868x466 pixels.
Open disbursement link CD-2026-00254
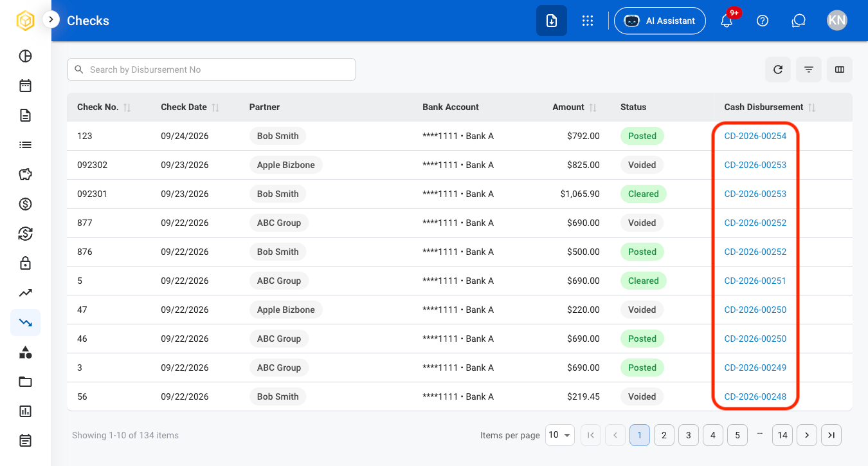point(755,136)
